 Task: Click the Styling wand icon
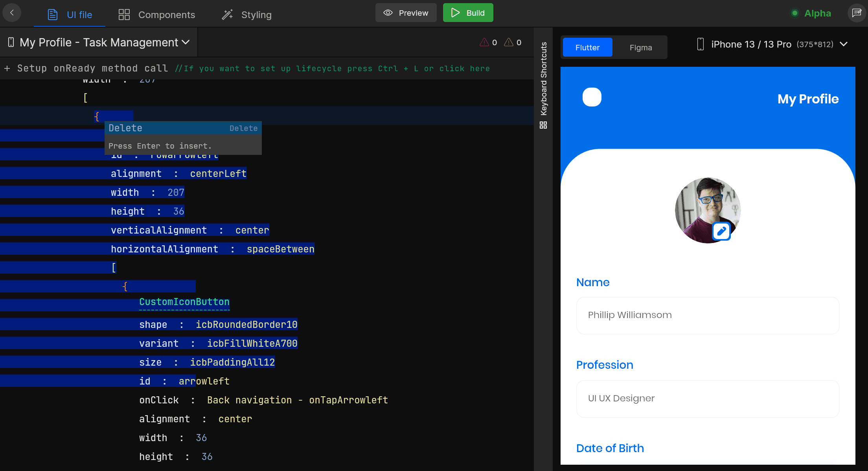click(x=227, y=14)
